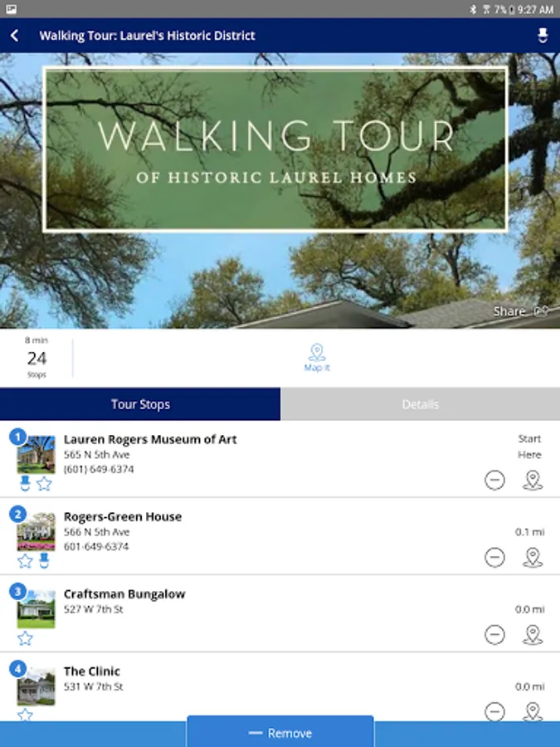Tap the Remove button at bottom

pos(280,732)
